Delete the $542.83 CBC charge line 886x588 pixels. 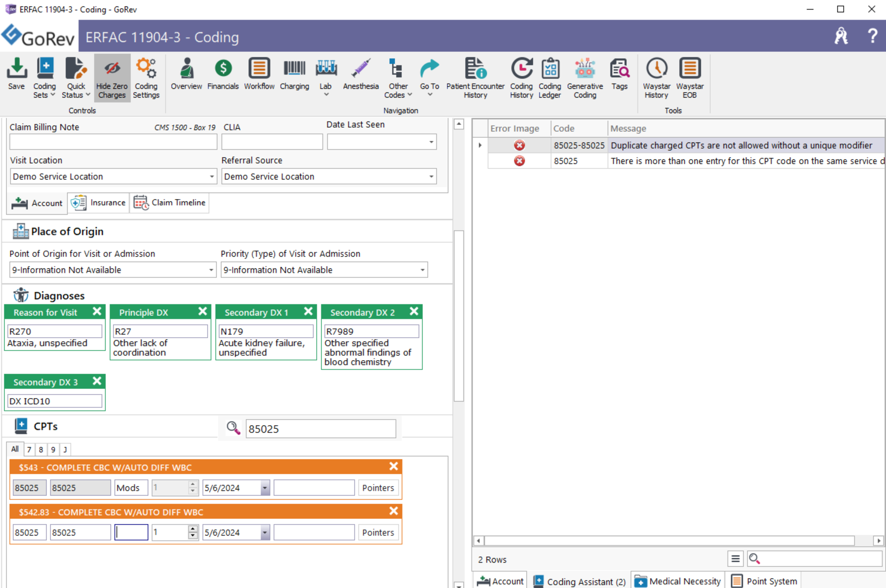[x=393, y=511]
